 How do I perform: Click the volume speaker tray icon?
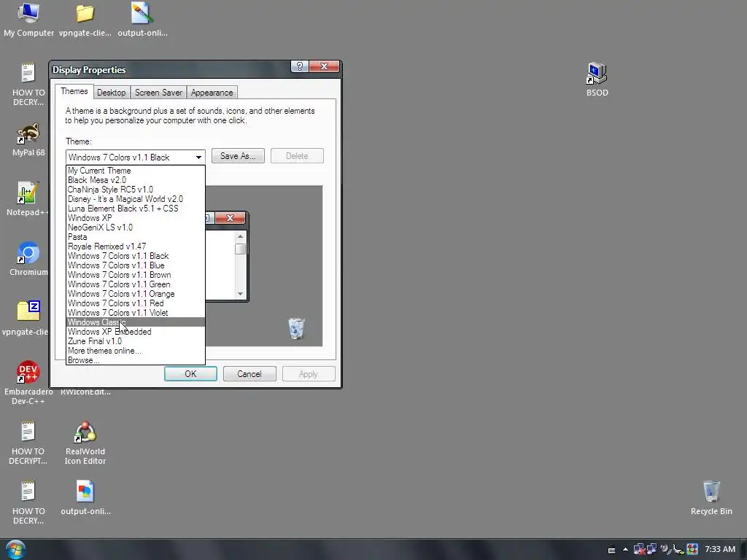[665, 550]
